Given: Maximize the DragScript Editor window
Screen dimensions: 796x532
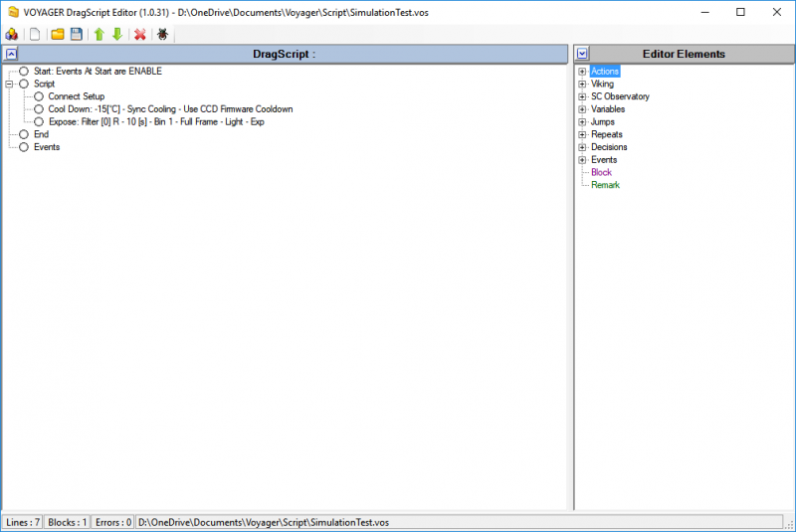Looking at the screenshot, I should [740, 12].
